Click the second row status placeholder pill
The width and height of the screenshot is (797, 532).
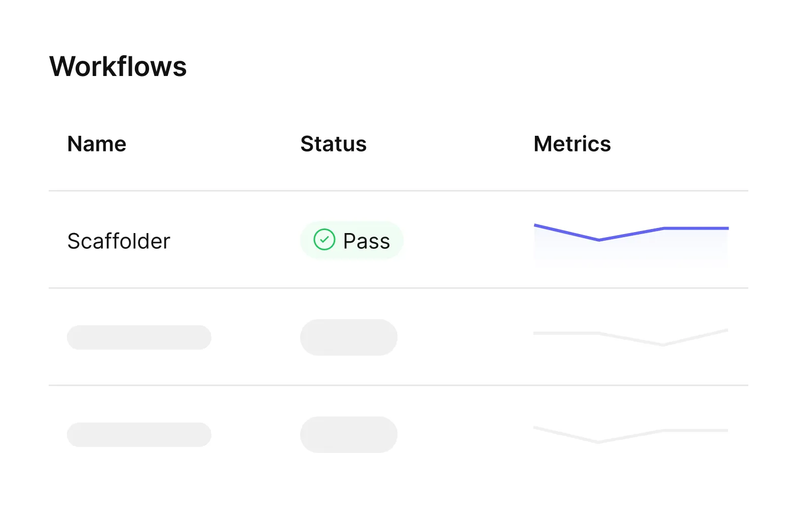[349, 337]
